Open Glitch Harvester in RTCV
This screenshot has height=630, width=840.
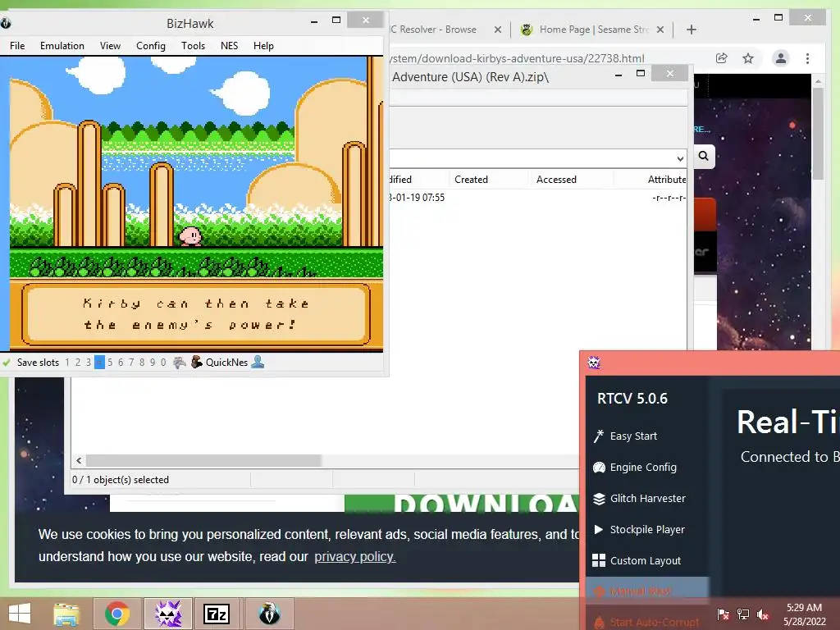point(648,498)
